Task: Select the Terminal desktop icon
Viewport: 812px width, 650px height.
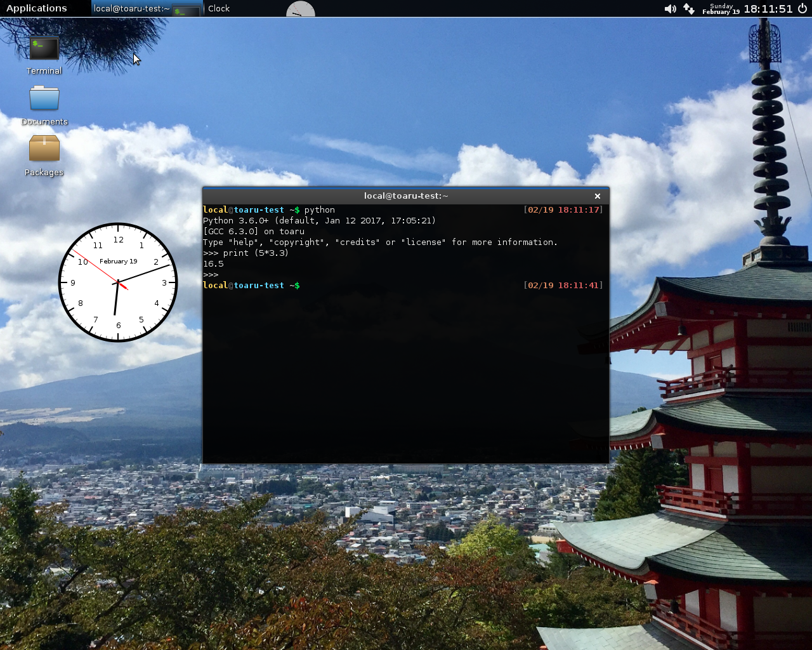Action: click(44, 55)
